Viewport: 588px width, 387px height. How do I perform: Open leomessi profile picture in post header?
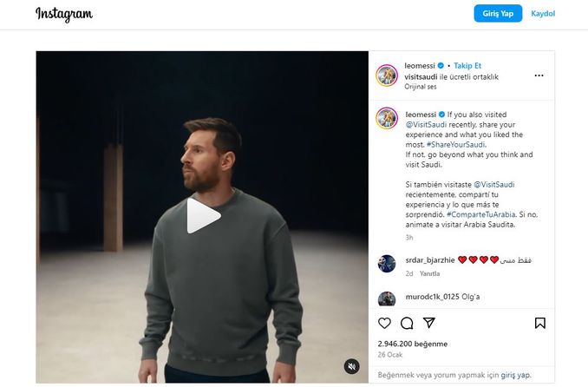coord(387,75)
